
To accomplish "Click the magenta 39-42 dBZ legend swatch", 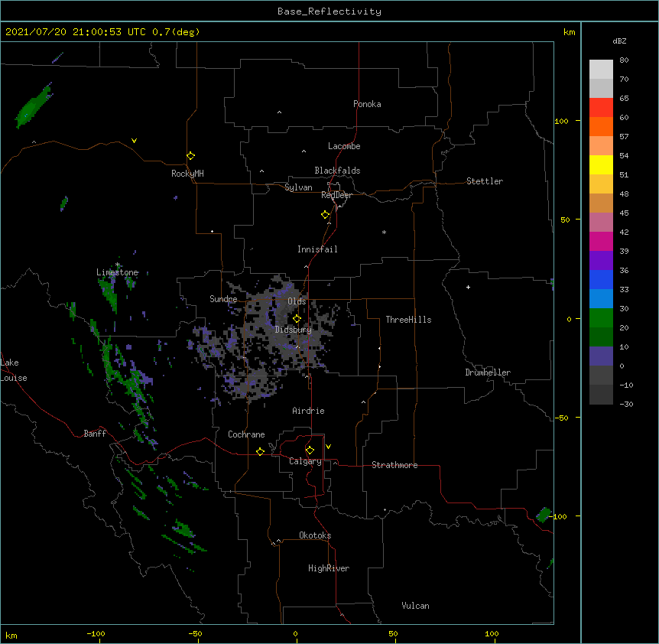I will 601,241.
